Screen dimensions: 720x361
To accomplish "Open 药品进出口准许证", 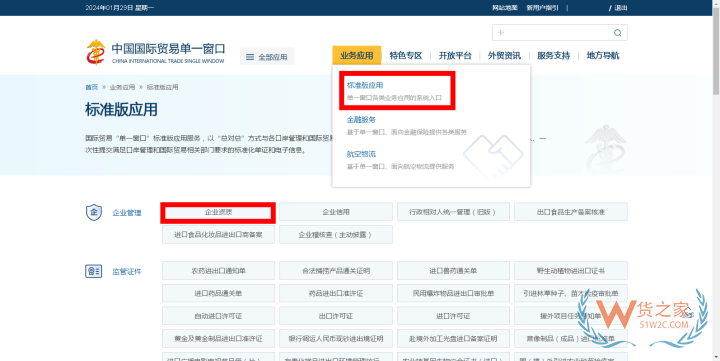I will [x=336, y=293].
